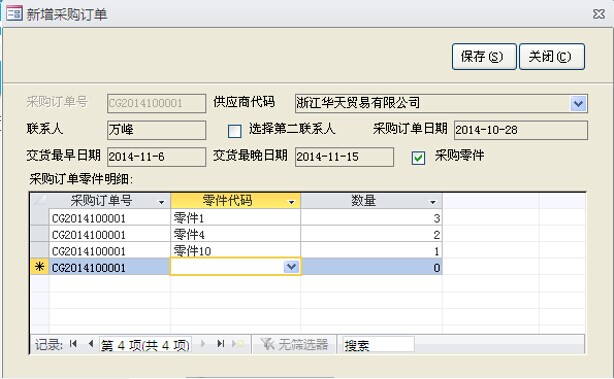Enable the 选择第二联系人 checkbox
Image resolution: width=614 pixels, height=379 pixels.
[x=235, y=131]
